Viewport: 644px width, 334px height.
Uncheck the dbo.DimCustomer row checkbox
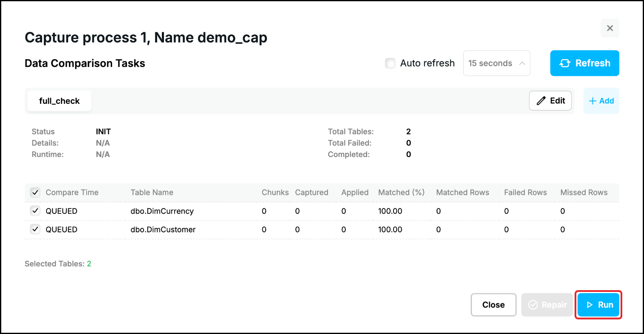[35, 229]
